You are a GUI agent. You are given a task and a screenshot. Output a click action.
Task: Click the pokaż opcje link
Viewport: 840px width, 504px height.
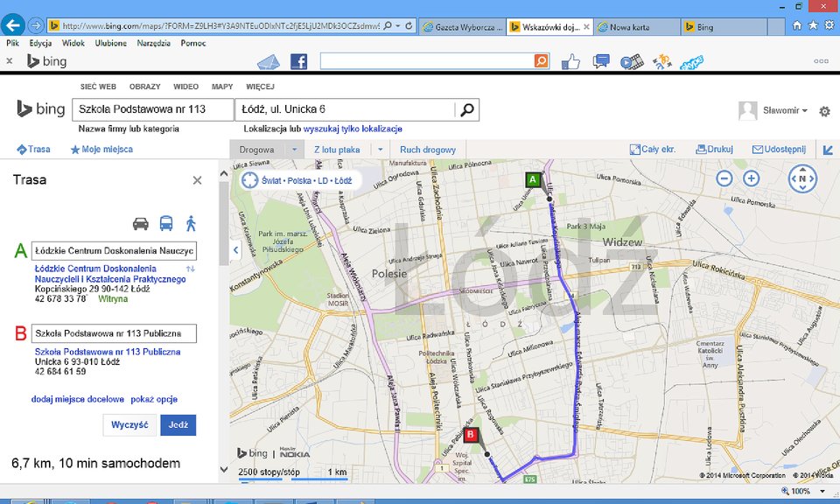pyautogui.click(x=154, y=400)
